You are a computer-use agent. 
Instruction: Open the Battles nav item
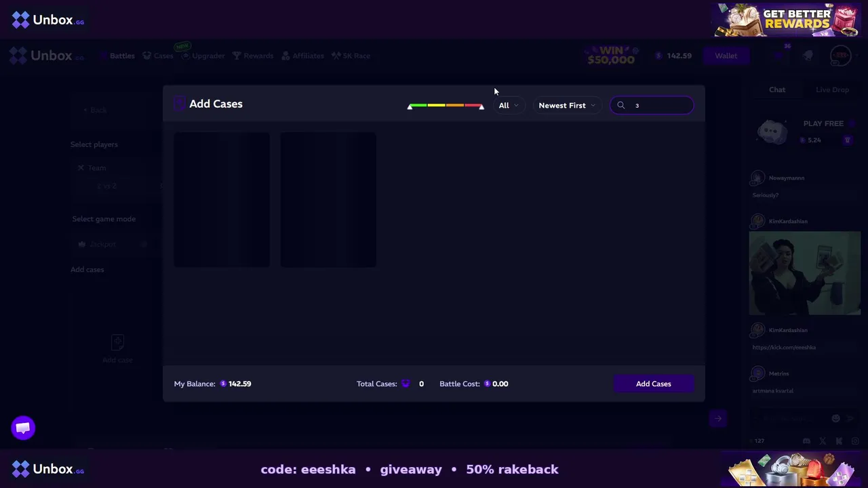click(x=118, y=56)
